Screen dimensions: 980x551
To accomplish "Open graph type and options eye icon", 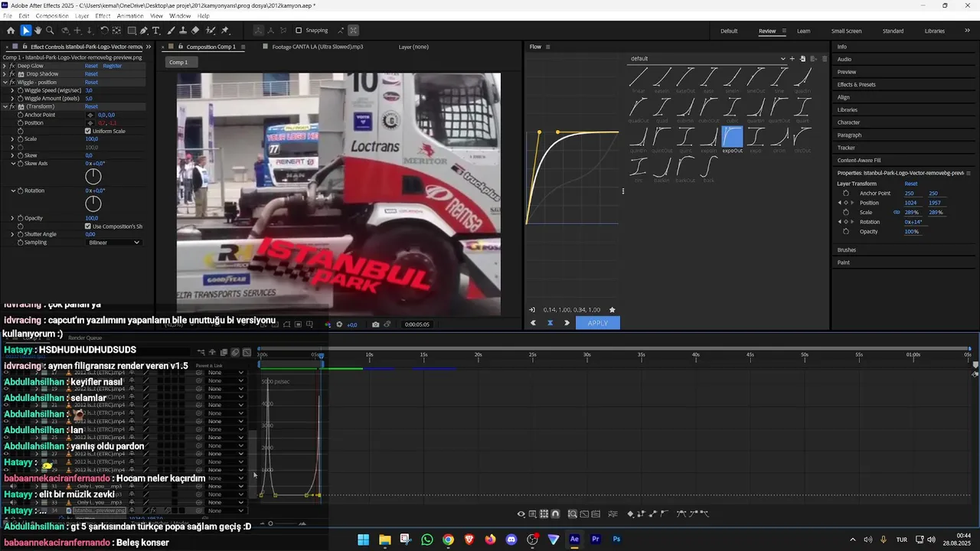I will [521, 514].
